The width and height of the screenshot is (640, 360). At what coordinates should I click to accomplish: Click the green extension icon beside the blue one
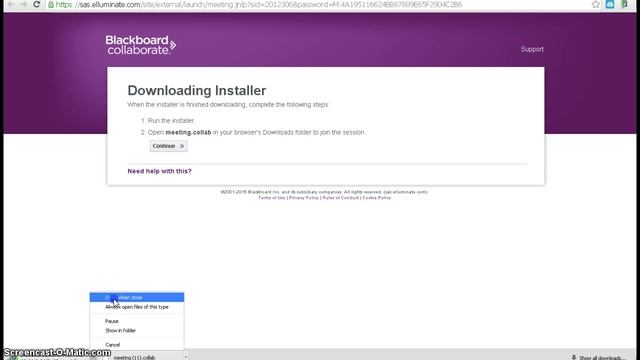[x=624, y=4]
